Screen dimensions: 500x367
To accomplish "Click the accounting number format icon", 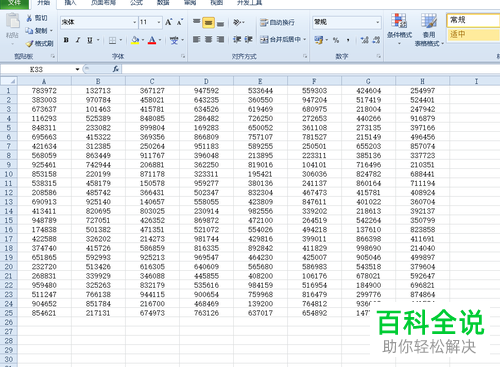I will click(318, 40).
